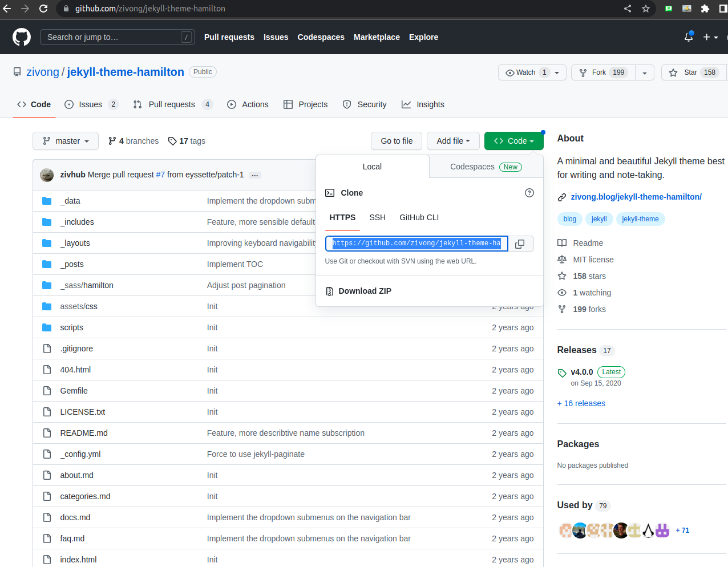This screenshot has width=728, height=567.
Task: Click the blog topic tag
Action: click(570, 219)
